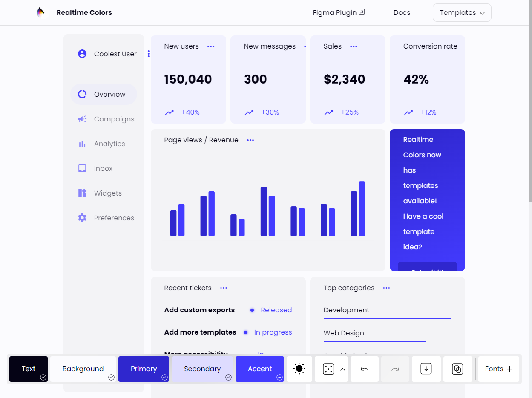Open the Fonts panel button
This screenshot has width=532, height=398.
click(499, 369)
